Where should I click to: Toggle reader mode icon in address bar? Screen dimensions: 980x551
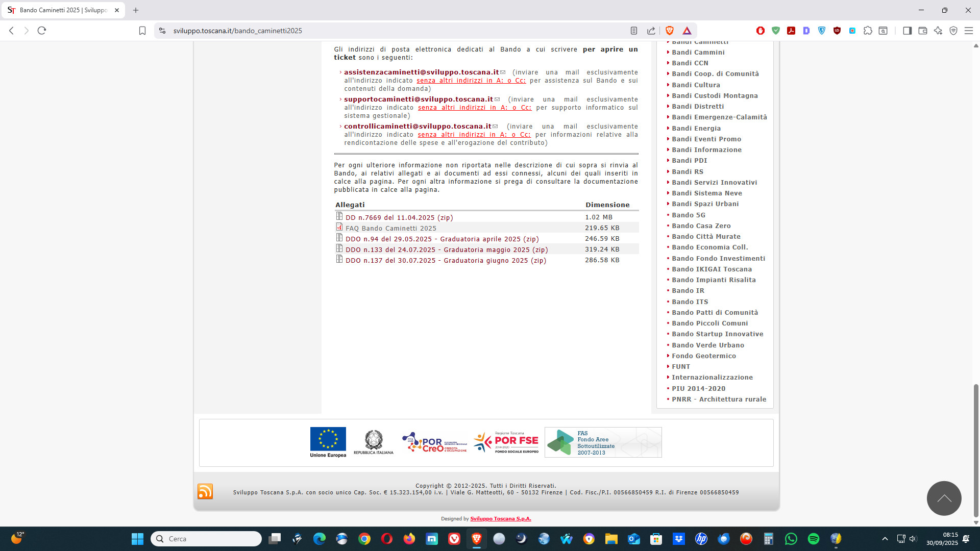[x=633, y=31]
